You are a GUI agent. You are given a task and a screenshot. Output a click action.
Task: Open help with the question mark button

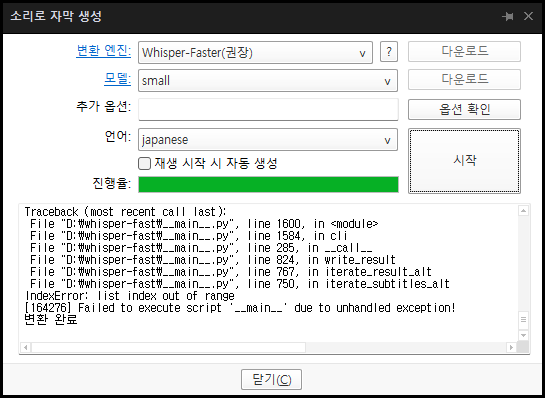[x=389, y=52]
